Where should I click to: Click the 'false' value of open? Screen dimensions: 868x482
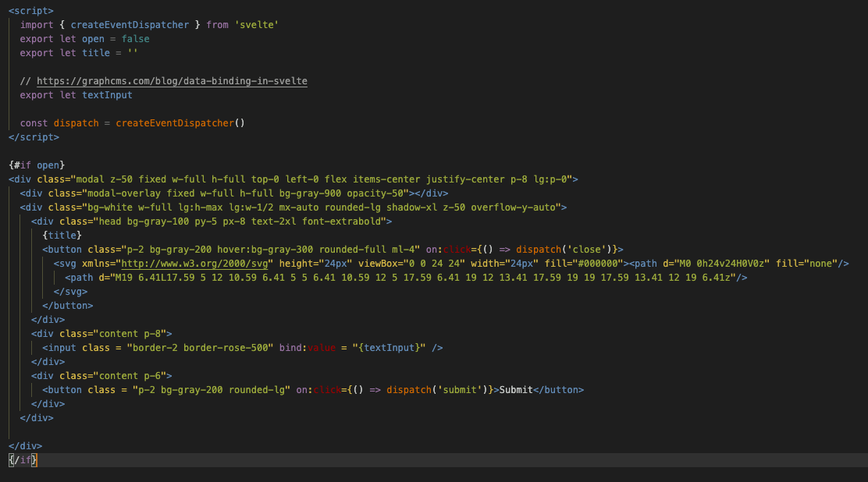136,39
